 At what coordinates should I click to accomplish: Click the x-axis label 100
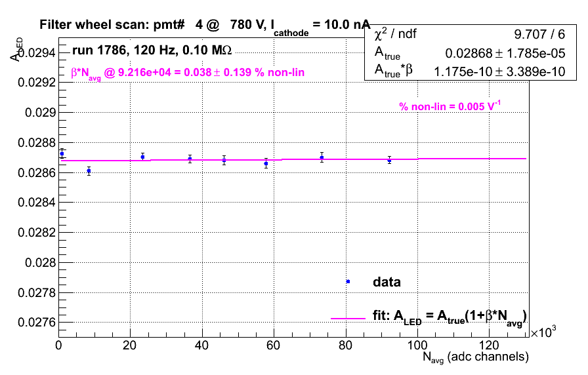click(x=417, y=345)
